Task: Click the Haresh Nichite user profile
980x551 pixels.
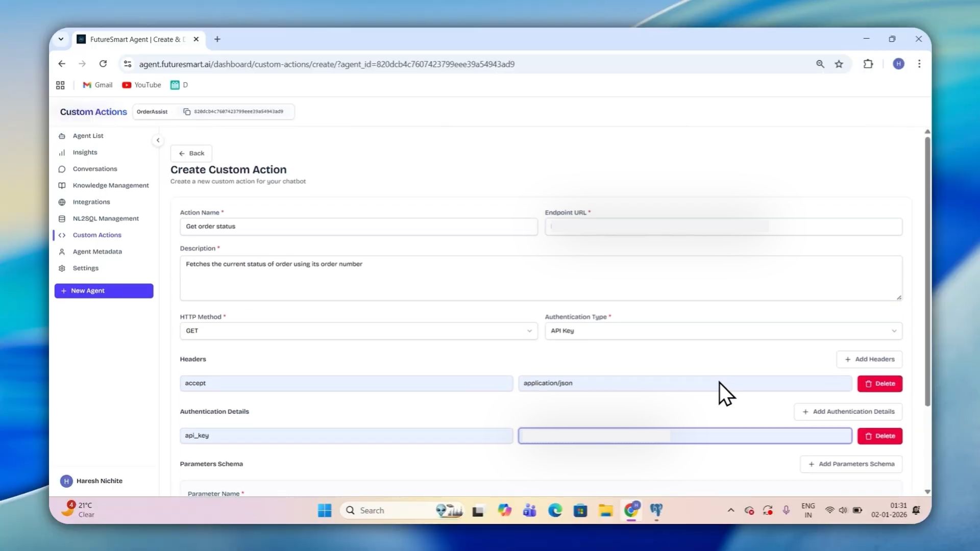Action: point(91,481)
